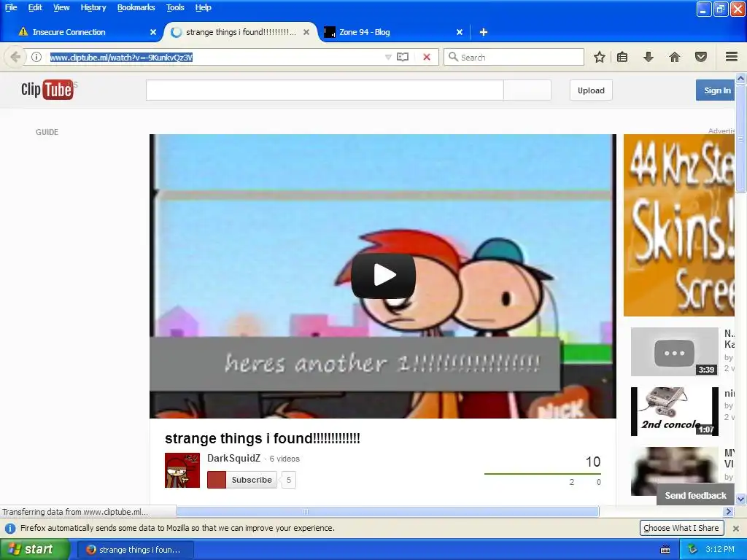The image size is (747, 560).
Task: Open the View menu
Action: 61,7
